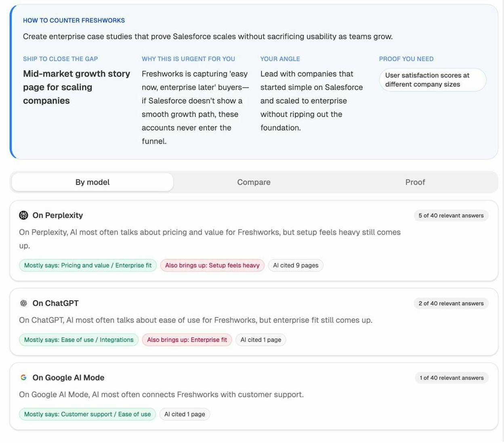Click 'AI cited 1 page' chip in Google AI Mode card
The width and height of the screenshot is (504, 444).
coord(185,414)
